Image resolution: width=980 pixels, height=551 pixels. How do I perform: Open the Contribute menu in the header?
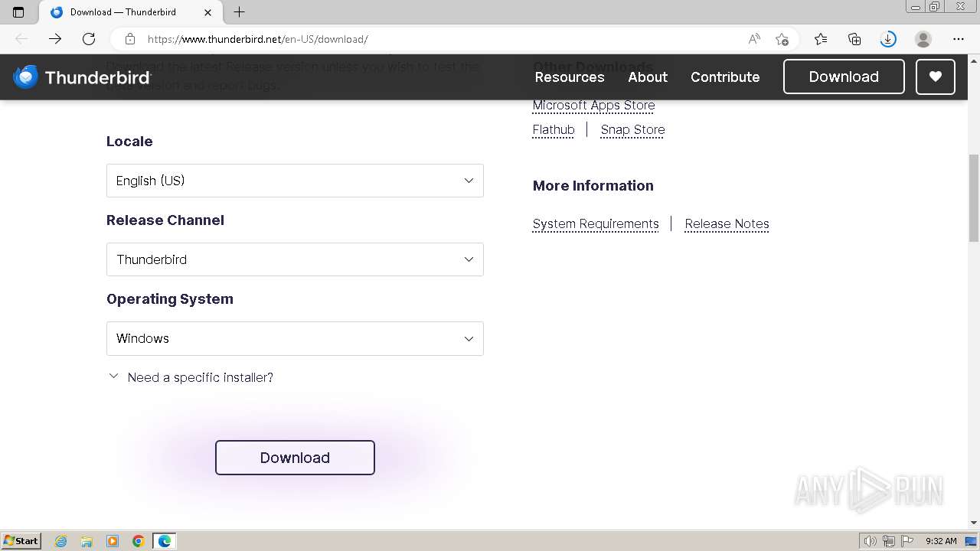(x=725, y=77)
